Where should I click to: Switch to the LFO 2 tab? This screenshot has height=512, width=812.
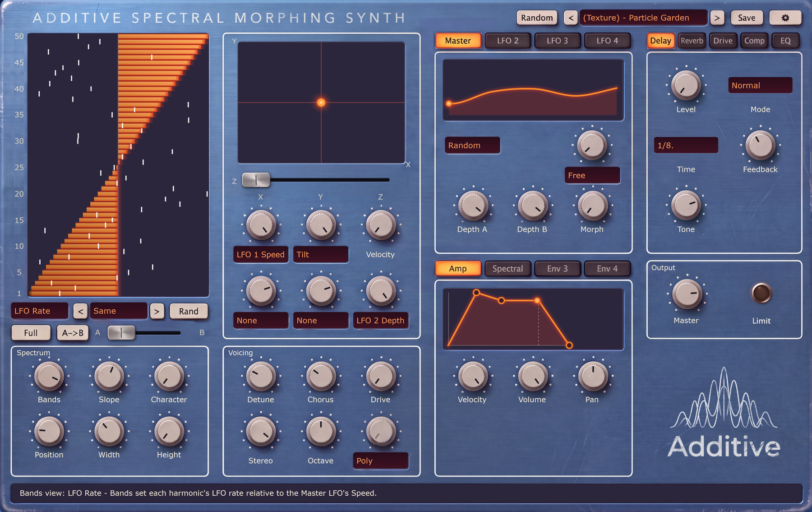click(x=507, y=41)
